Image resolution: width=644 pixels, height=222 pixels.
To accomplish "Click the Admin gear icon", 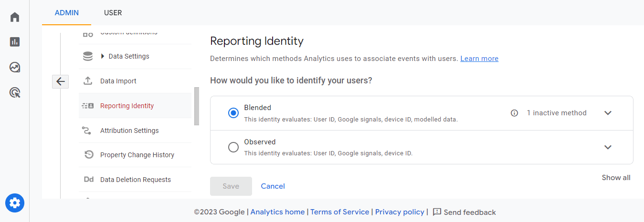I will (15, 203).
